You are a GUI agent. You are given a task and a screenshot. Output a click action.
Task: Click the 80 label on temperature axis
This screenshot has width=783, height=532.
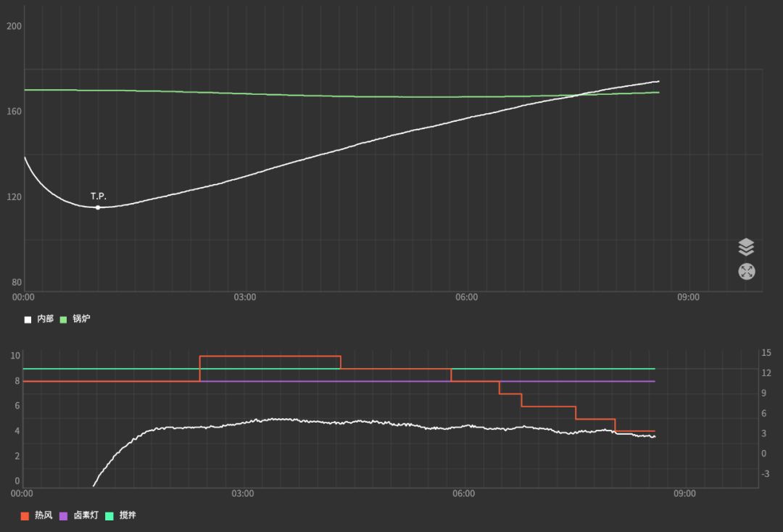coord(16,283)
